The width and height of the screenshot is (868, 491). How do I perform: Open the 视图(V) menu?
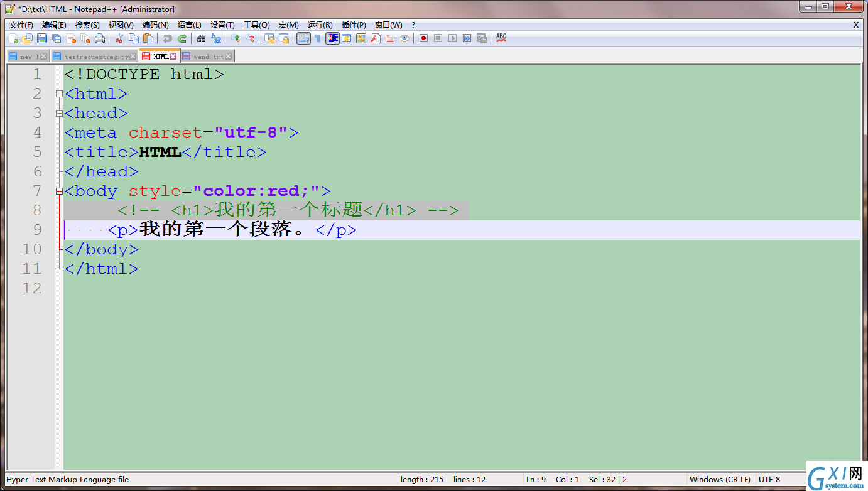121,25
